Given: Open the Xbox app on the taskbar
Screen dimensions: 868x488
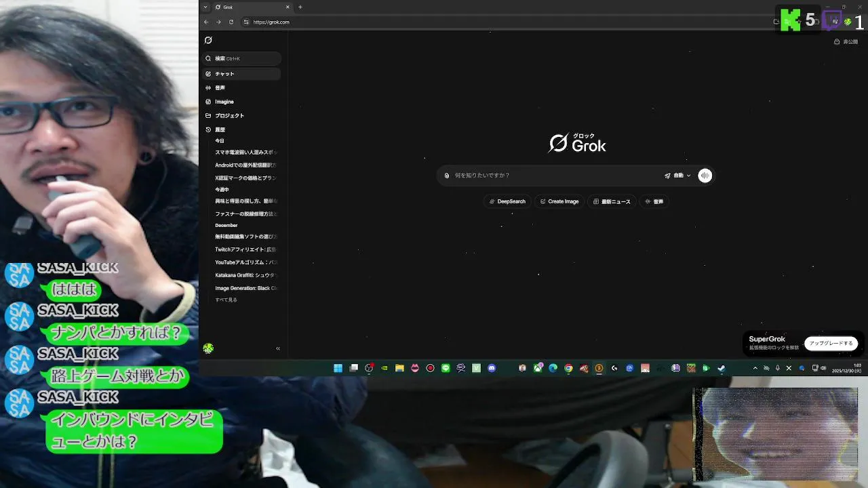Looking at the screenshot, I should click(538, 368).
